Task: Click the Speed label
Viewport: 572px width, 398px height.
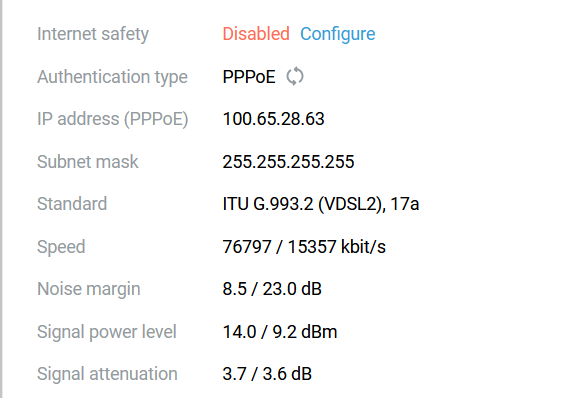Action: coord(61,247)
